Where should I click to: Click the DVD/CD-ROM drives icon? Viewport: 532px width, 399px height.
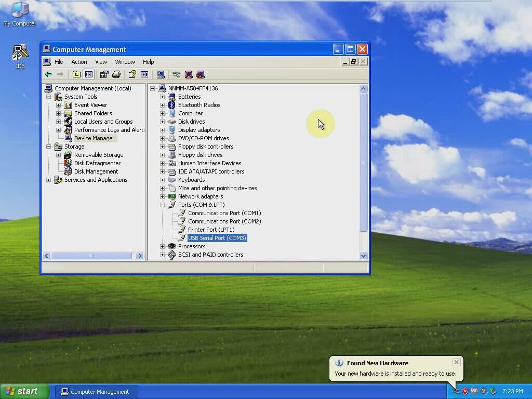point(171,138)
